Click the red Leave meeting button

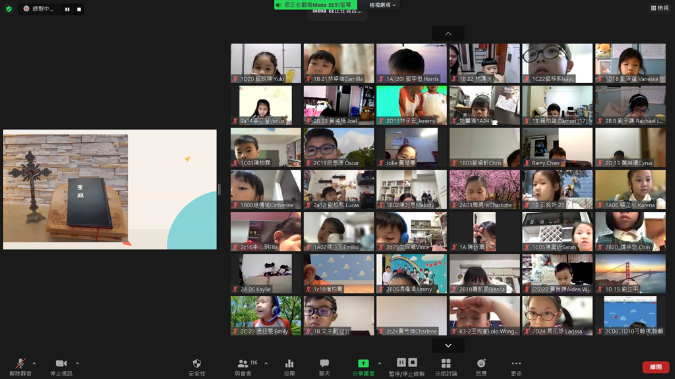pyautogui.click(x=656, y=367)
